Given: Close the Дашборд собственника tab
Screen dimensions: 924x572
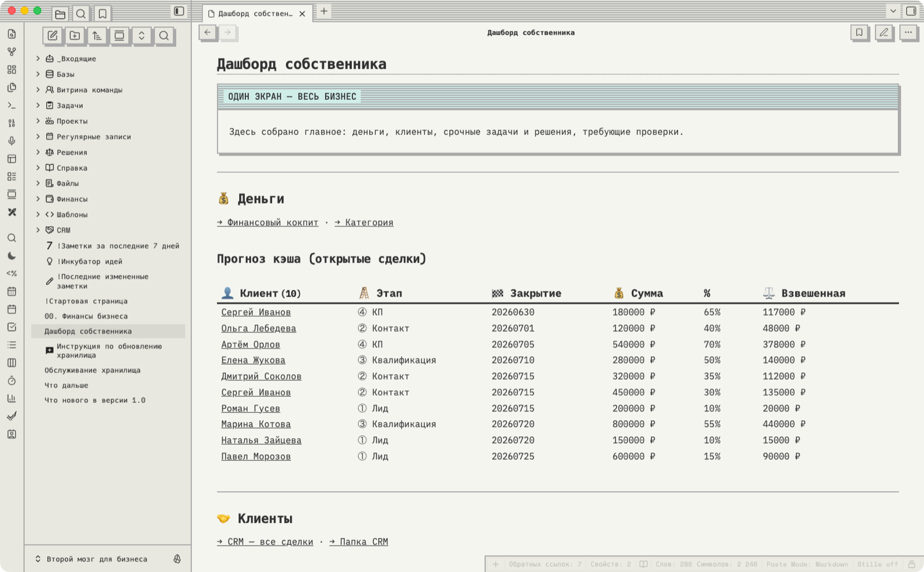Looking at the screenshot, I should coord(302,14).
